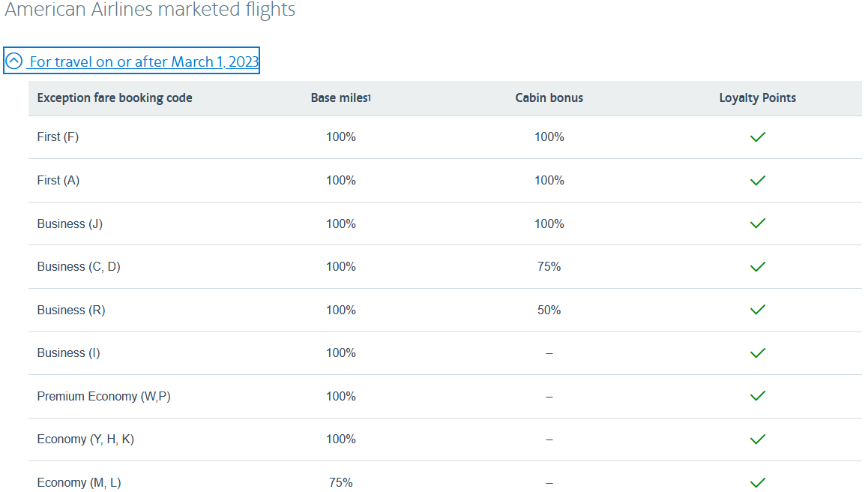The image size is (868, 492).
Task: Click the Economy (Y, H, K) Loyalty Points checkmark
Action: tap(758, 439)
